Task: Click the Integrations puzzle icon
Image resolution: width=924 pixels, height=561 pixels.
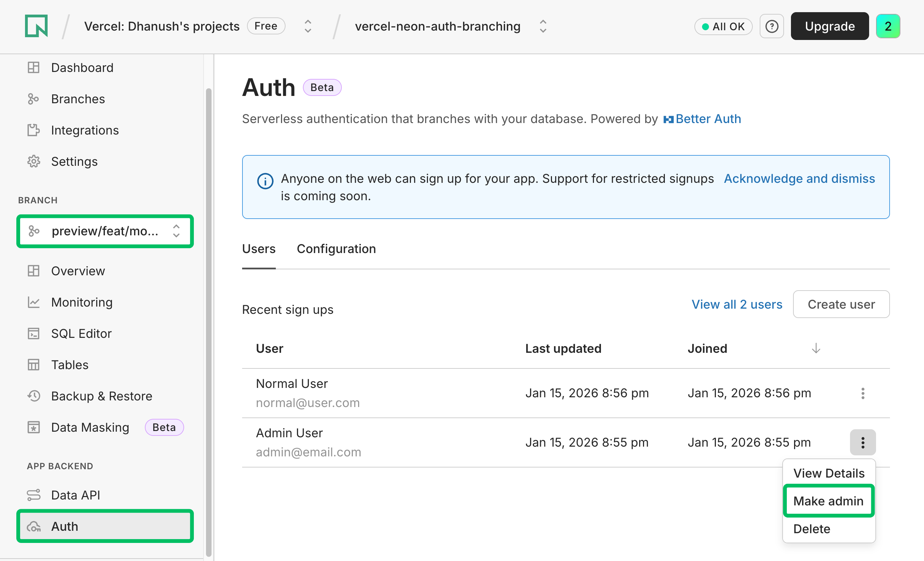Action: 33,130
